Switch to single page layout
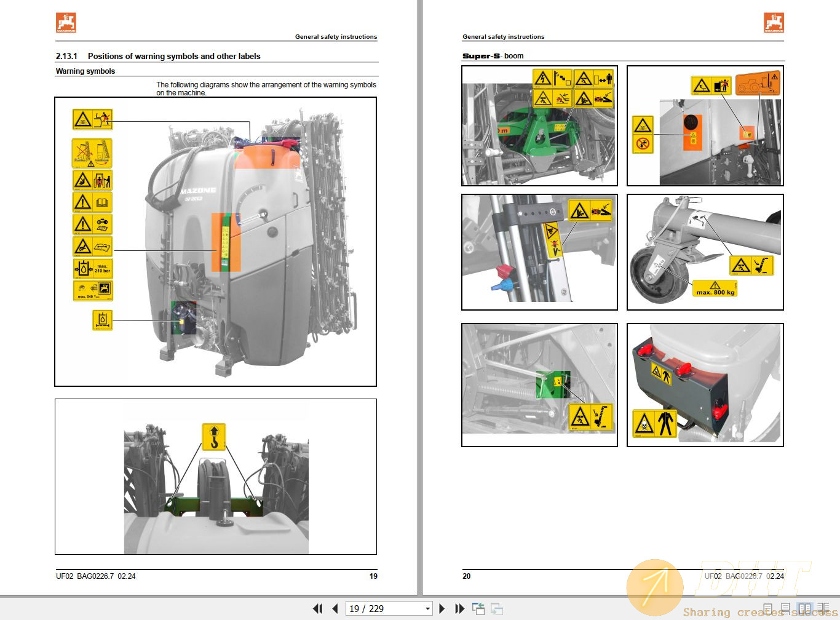 point(768,609)
